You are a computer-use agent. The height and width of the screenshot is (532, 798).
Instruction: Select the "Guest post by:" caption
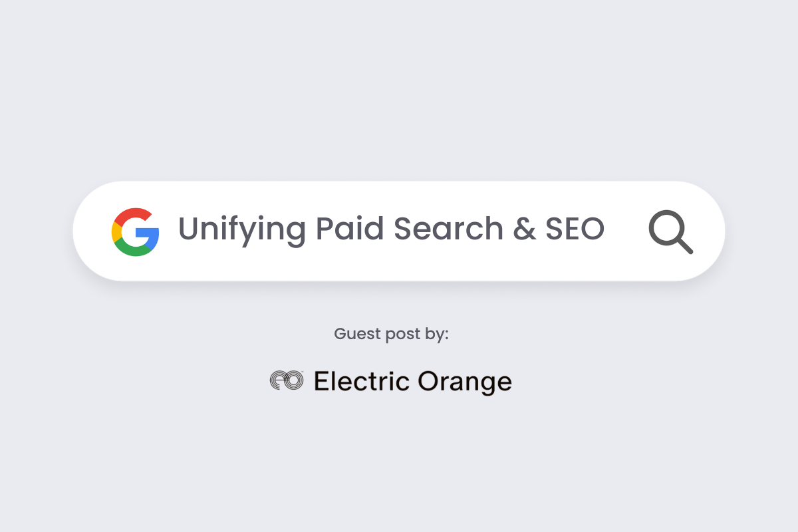coord(391,334)
